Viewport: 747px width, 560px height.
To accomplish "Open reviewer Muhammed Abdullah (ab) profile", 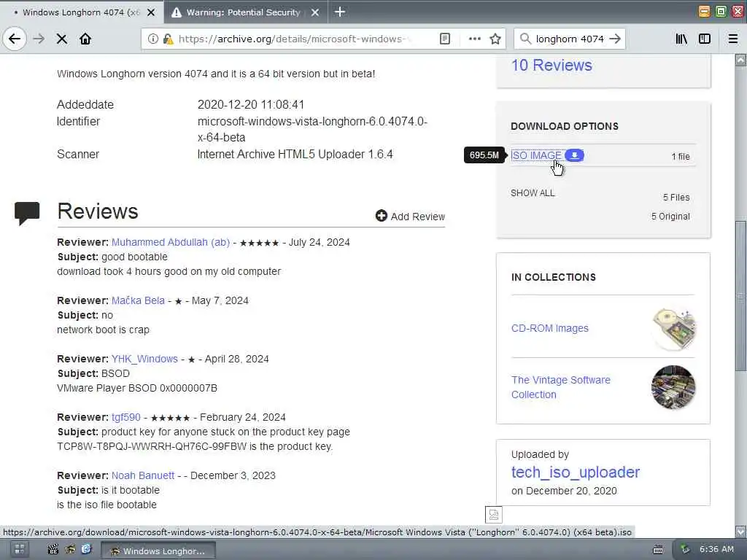I will pos(171,242).
